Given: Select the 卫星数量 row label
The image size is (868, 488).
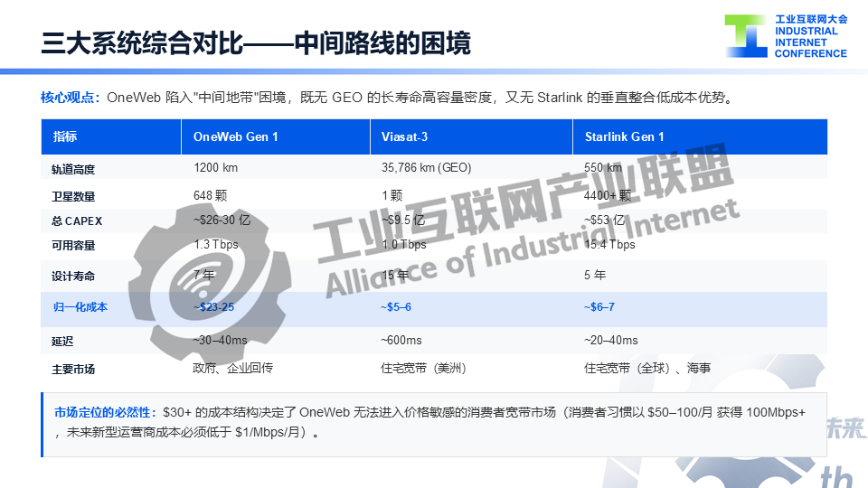Looking at the screenshot, I should 73,196.
